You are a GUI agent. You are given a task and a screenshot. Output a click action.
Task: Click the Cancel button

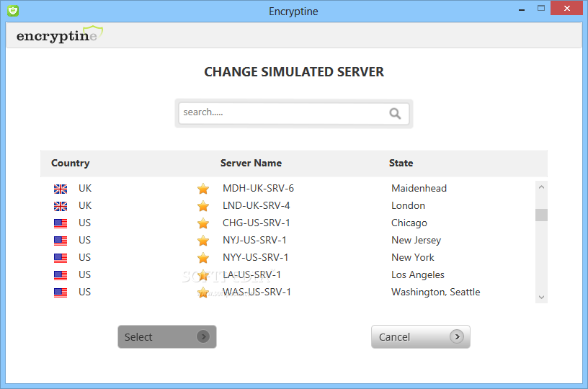[420, 336]
